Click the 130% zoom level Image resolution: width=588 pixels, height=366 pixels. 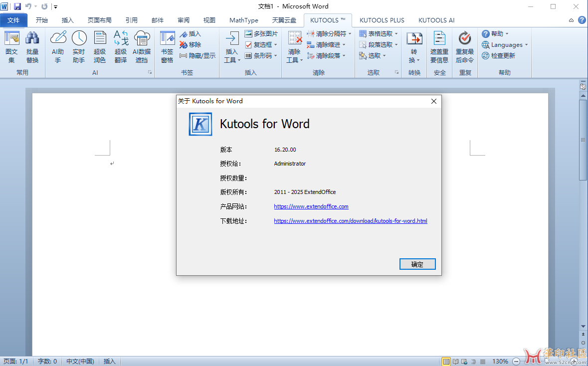click(x=500, y=362)
